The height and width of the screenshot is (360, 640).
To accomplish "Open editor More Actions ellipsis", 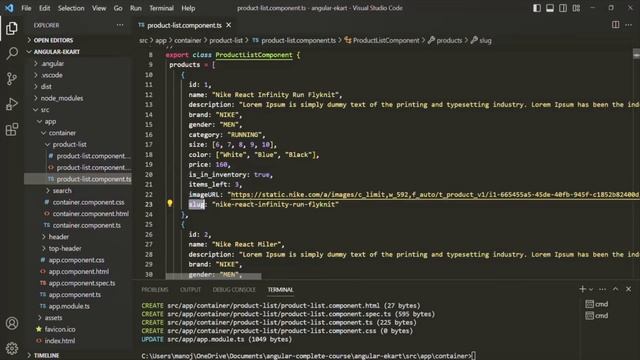I will click(629, 25).
